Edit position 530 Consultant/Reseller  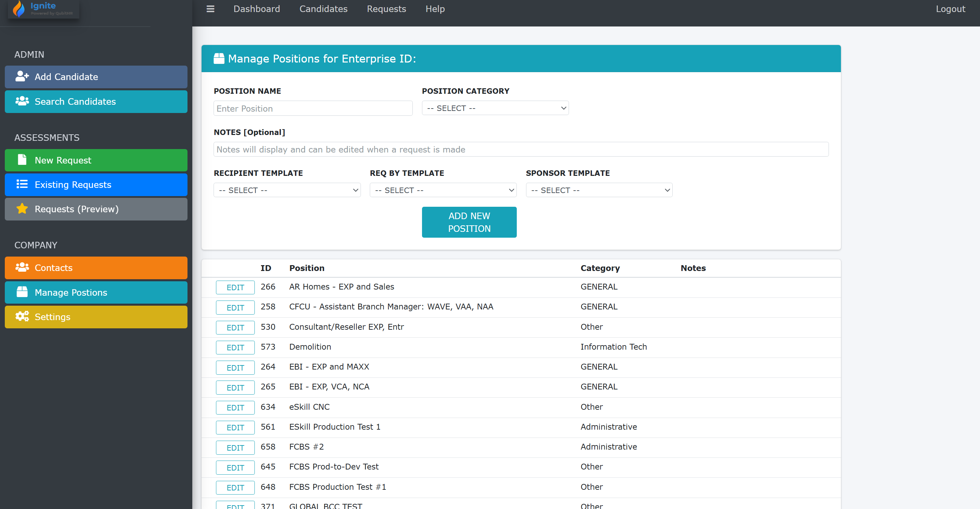[x=235, y=328]
